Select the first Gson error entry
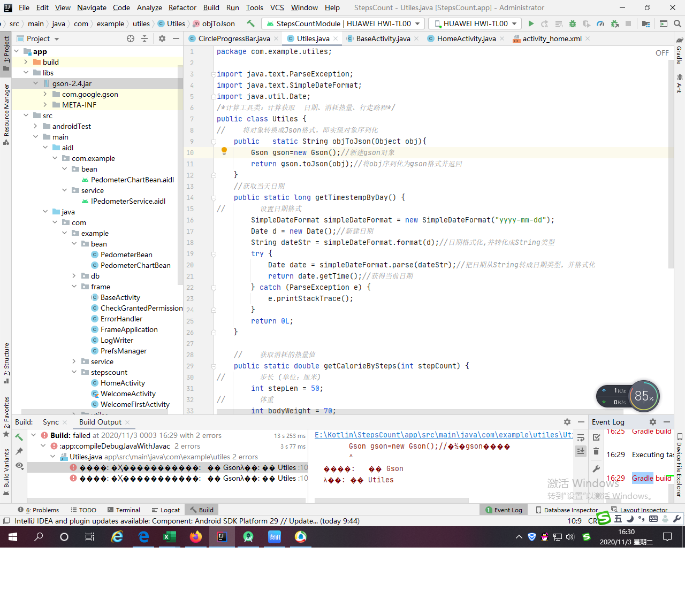 (x=167, y=467)
